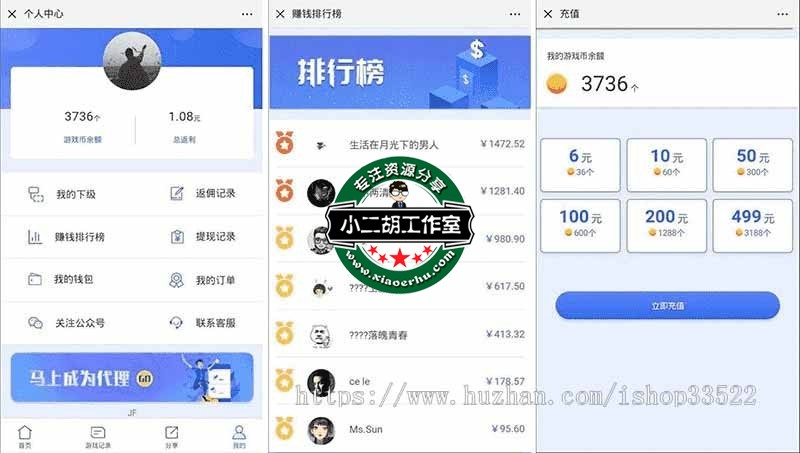Open more options menu in 充值 header
The image size is (800, 453).
pos(783,14)
